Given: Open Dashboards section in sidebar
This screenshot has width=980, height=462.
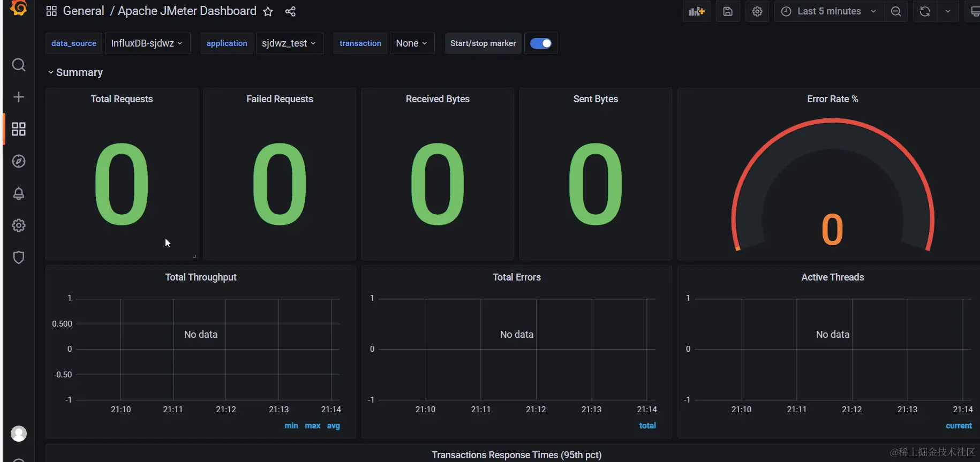Looking at the screenshot, I should point(19,129).
